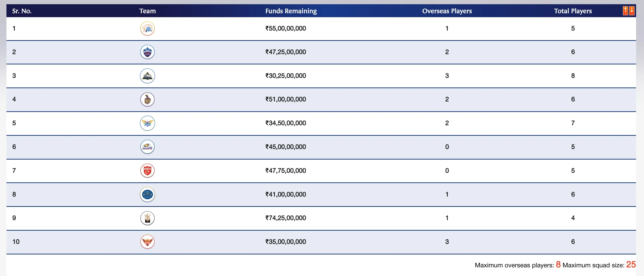The height and width of the screenshot is (276, 644).
Task: Select the ₹74,25,00,000 funds amount
Action: (286, 218)
